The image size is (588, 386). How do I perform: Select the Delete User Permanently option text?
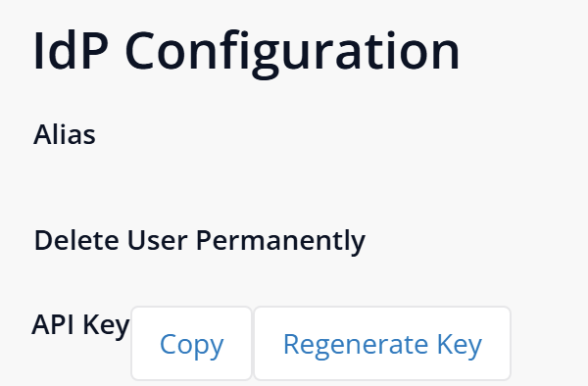tap(200, 241)
